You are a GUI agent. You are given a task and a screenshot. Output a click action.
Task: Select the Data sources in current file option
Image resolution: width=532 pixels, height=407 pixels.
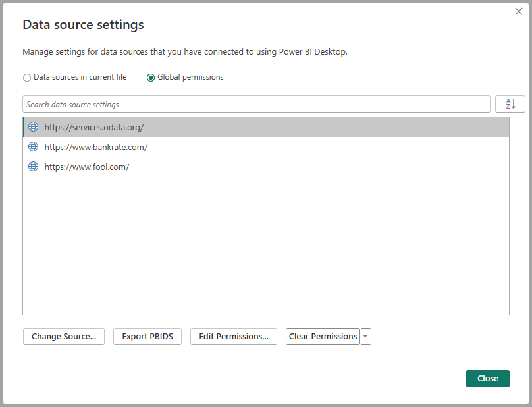[26, 77]
